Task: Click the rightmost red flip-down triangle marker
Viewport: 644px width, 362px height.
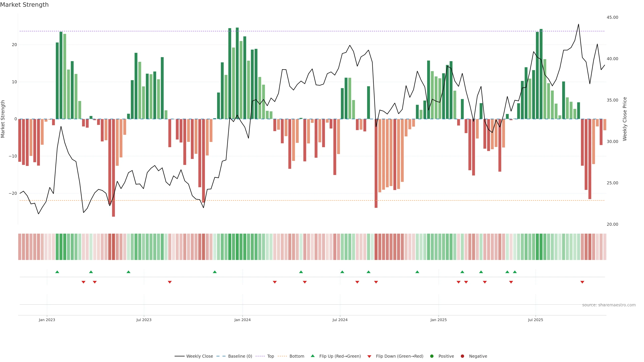Action: tap(582, 282)
